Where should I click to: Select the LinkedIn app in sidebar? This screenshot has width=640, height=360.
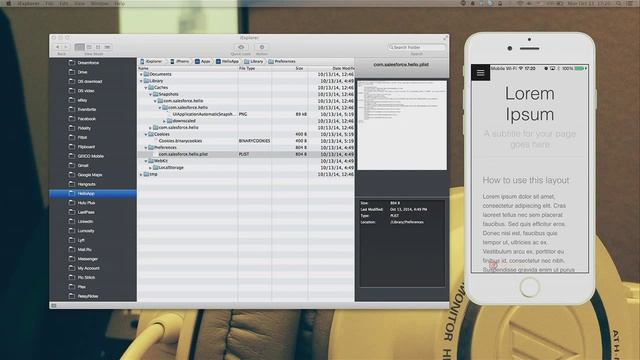[93, 222]
